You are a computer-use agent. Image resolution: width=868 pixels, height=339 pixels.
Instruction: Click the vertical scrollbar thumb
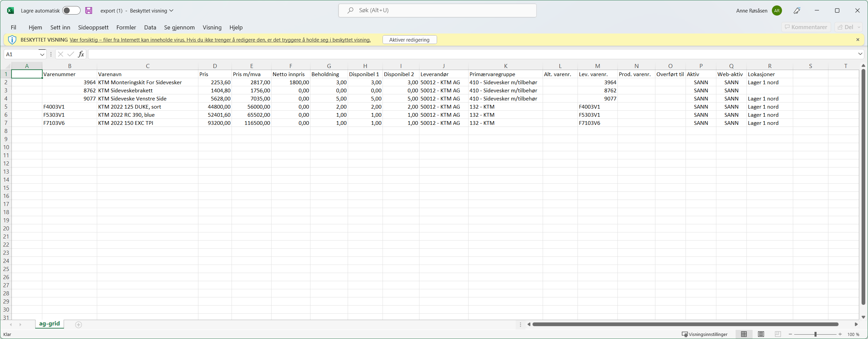(863, 187)
